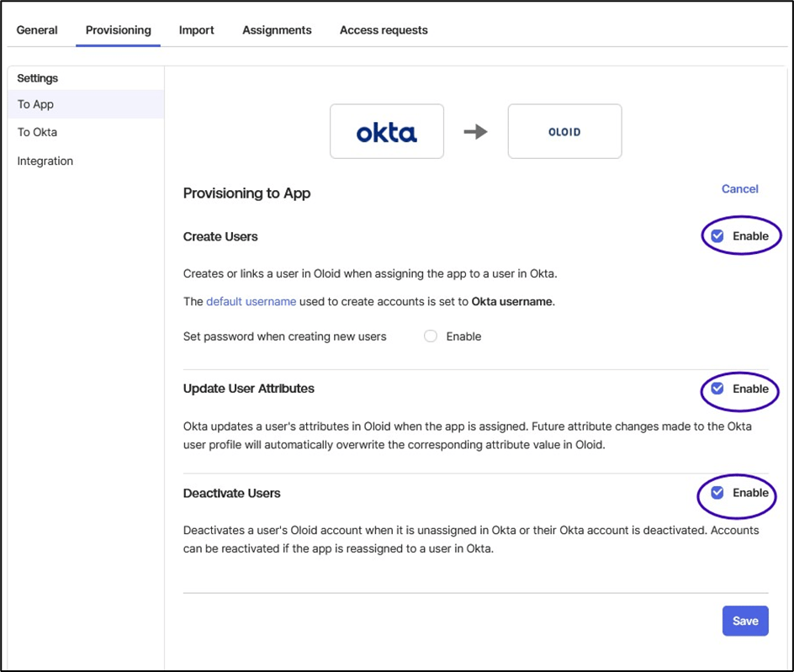Click 'Set password when creating new users' label

(284, 336)
